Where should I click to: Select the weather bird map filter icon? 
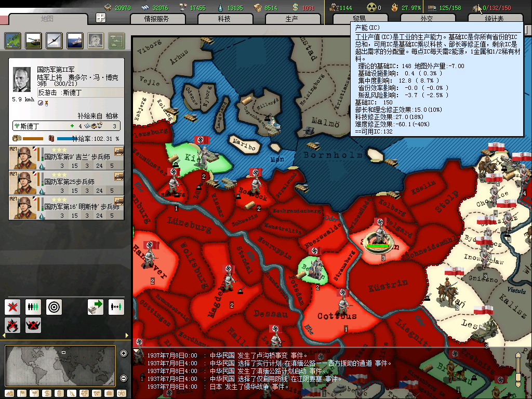34,393
